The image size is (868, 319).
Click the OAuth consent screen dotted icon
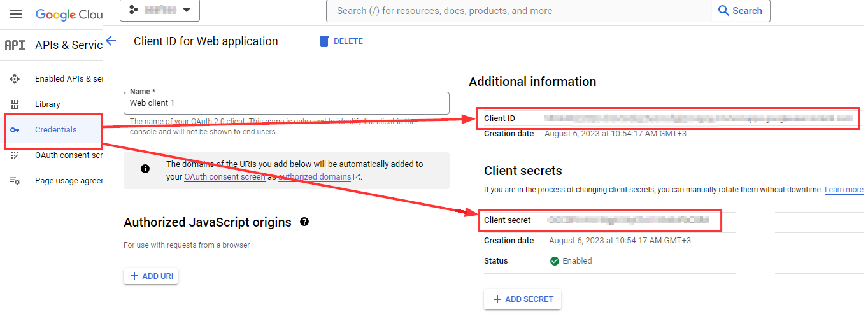(15, 155)
